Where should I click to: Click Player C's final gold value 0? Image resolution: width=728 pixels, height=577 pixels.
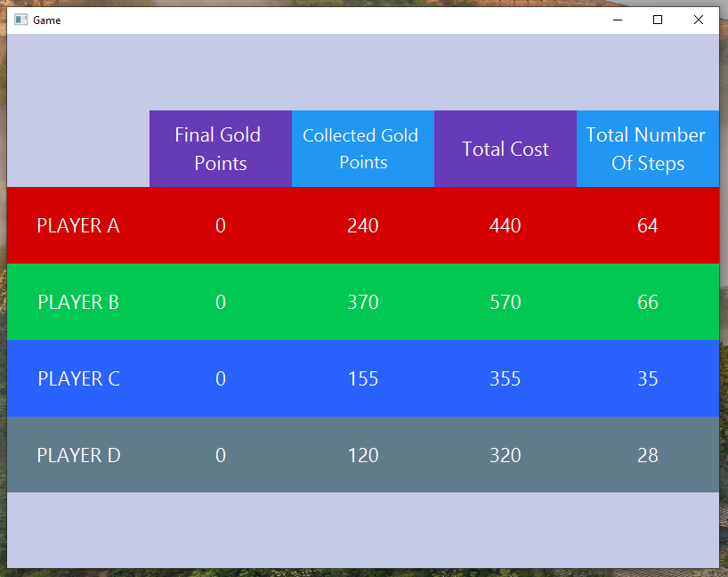click(221, 379)
